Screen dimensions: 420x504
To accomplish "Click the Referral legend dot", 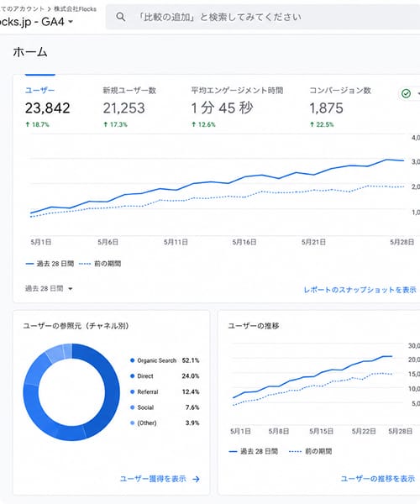I will [x=132, y=391].
